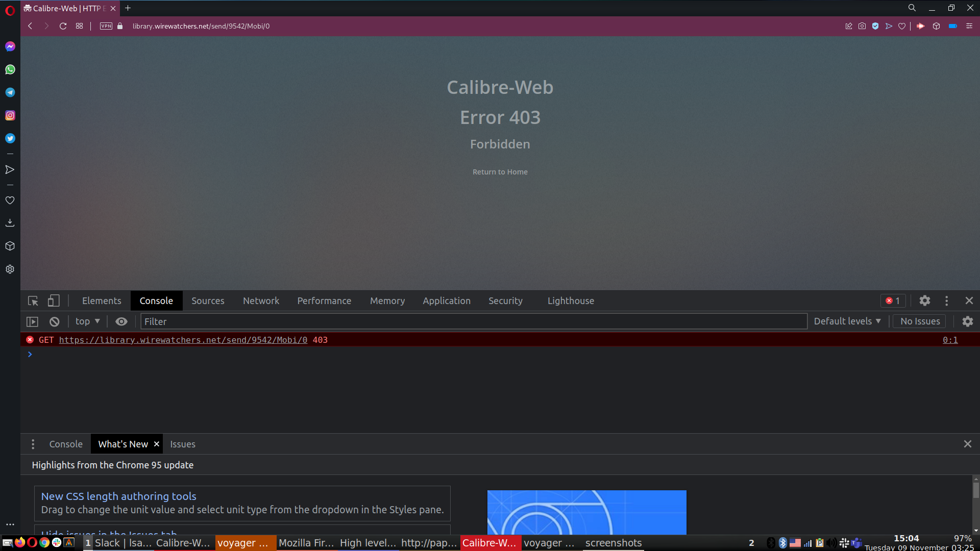The image size is (980, 551).
Task: Open the DevTools customize three-dot menu
Action: [x=946, y=300]
